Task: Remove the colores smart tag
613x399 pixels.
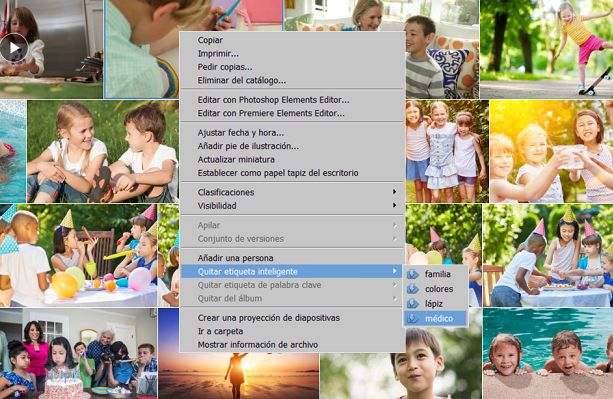Action: coord(435,289)
